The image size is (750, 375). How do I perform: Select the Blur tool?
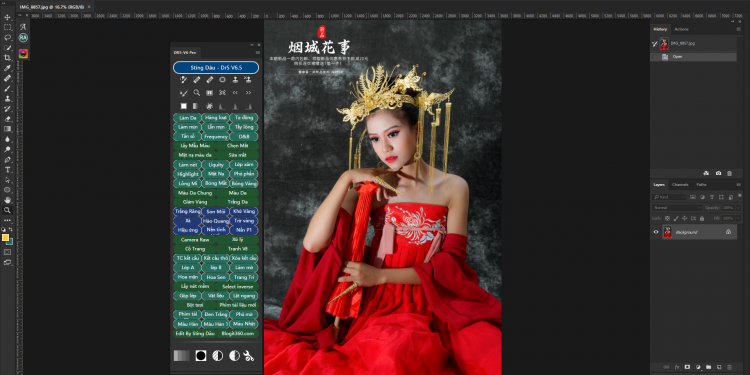pos(7,139)
